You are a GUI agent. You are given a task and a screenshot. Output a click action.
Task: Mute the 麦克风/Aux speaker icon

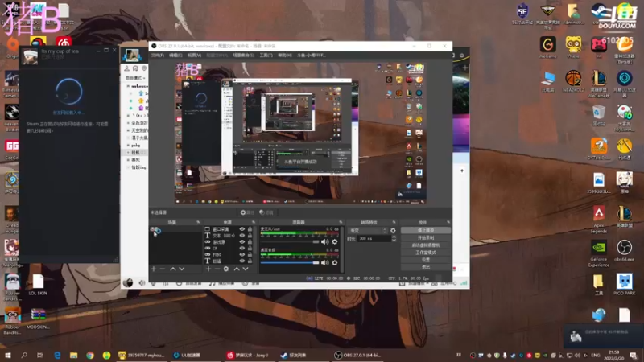tap(325, 242)
